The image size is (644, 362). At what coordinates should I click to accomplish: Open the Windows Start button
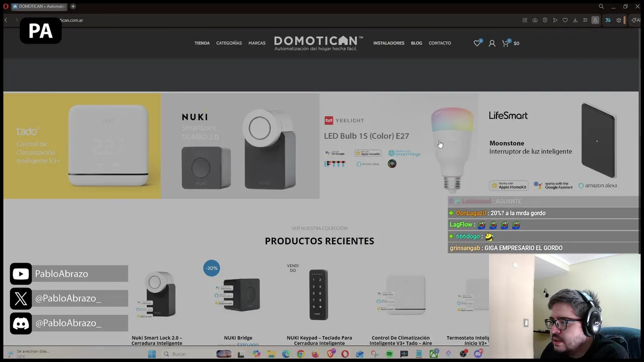coord(152,354)
